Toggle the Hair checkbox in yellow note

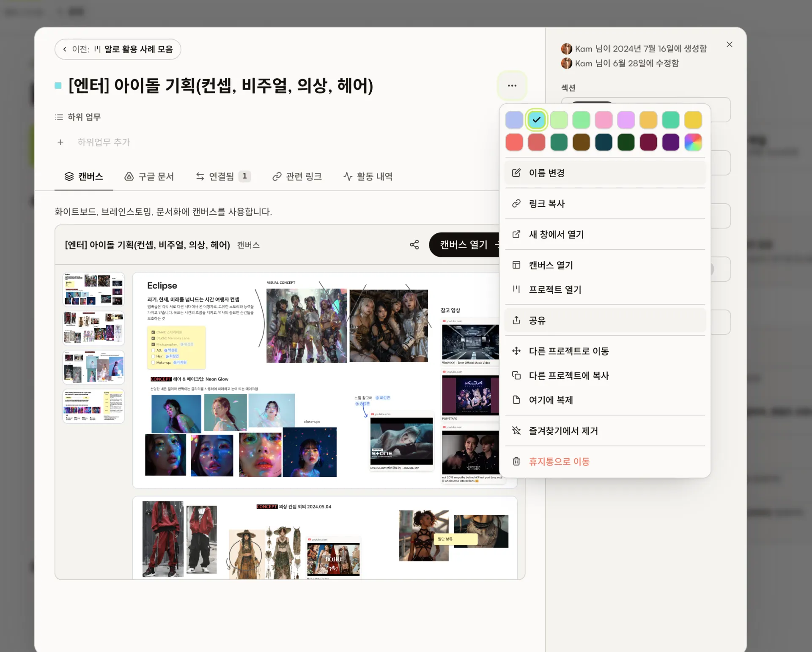(x=153, y=356)
